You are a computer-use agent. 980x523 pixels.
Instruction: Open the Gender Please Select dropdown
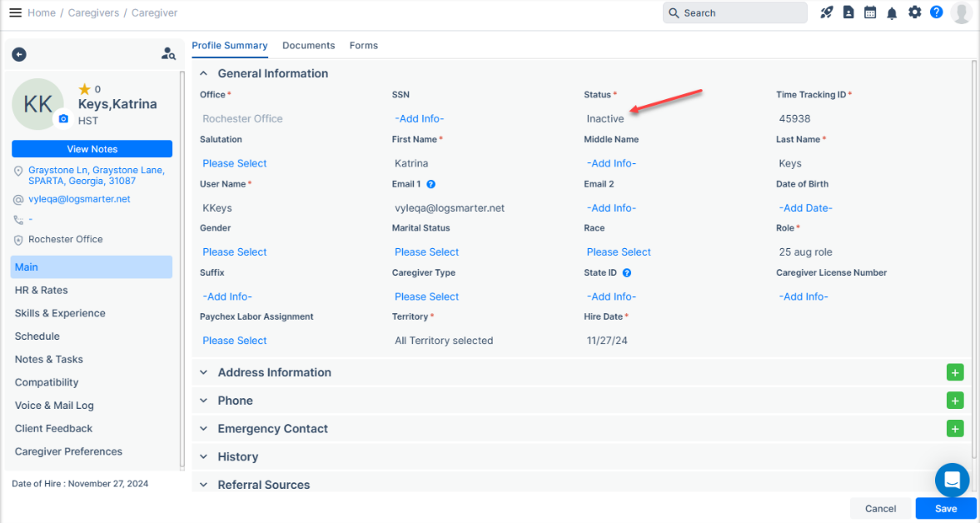tap(235, 252)
